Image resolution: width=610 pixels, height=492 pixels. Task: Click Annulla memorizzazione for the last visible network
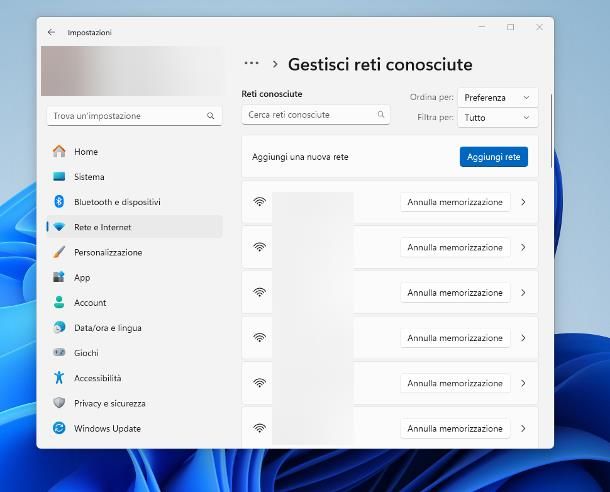coord(455,428)
